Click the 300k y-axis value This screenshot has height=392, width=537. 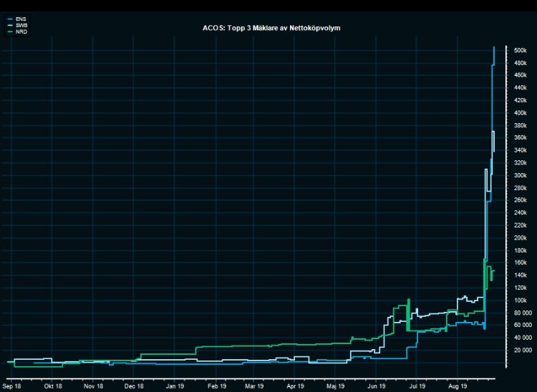tap(521, 175)
